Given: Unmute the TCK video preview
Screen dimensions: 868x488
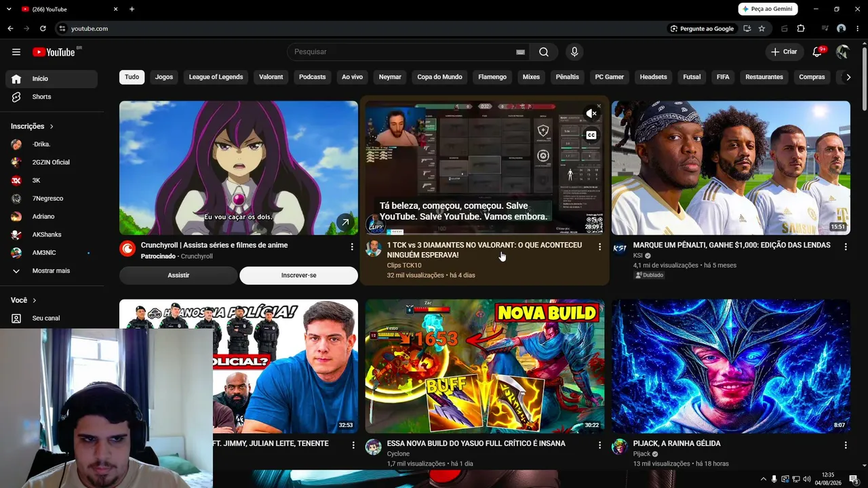Looking at the screenshot, I should (x=591, y=114).
